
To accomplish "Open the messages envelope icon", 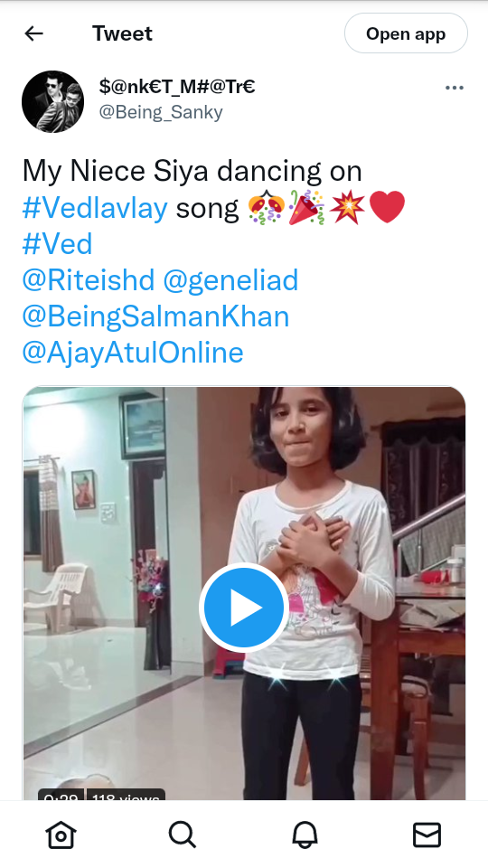I will tap(427, 835).
